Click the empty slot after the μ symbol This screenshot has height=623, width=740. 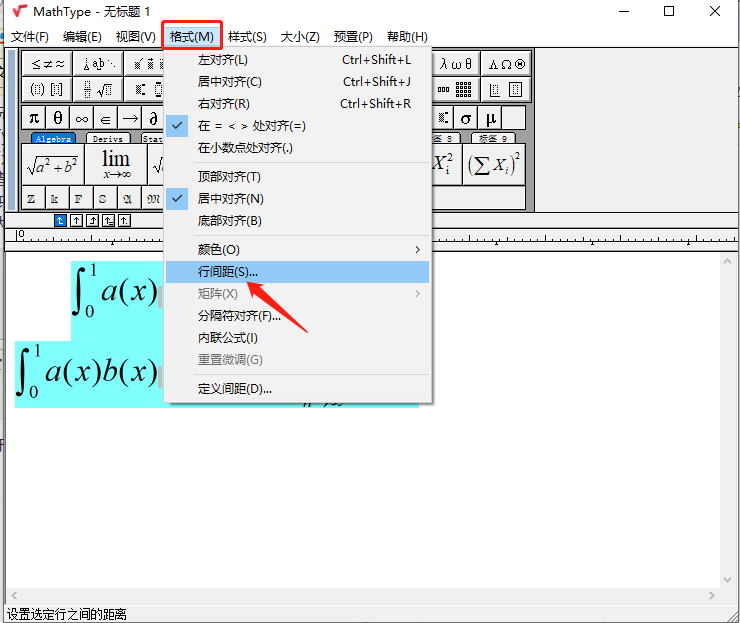[513, 118]
